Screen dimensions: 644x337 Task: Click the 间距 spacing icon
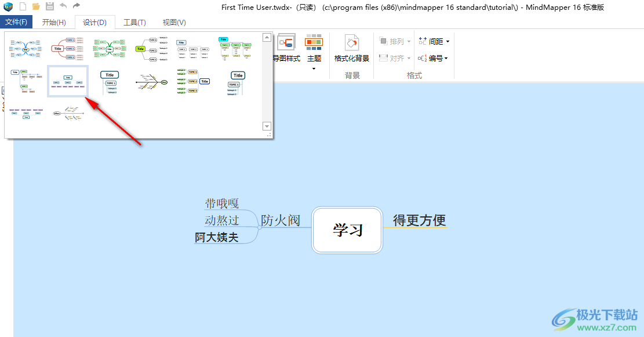(423, 41)
